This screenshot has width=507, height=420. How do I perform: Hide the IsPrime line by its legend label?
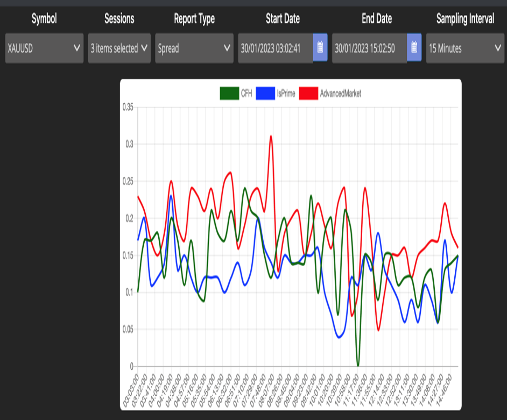286,93
